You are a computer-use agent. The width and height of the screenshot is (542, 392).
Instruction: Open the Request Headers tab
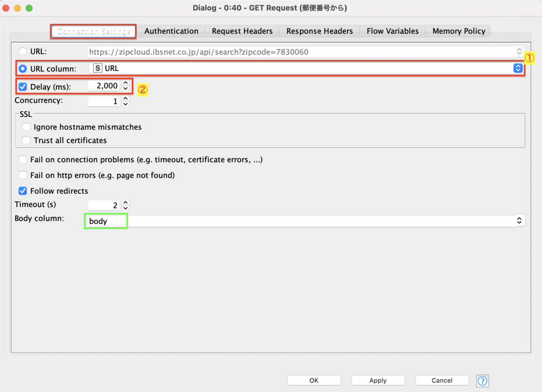[242, 31]
